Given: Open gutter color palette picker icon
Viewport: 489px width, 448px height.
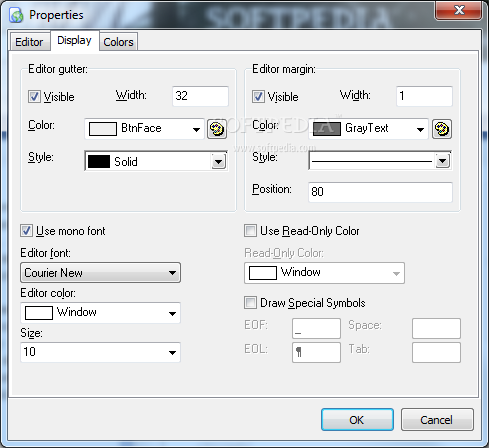Looking at the screenshot, I should click(x=217, y=129).
